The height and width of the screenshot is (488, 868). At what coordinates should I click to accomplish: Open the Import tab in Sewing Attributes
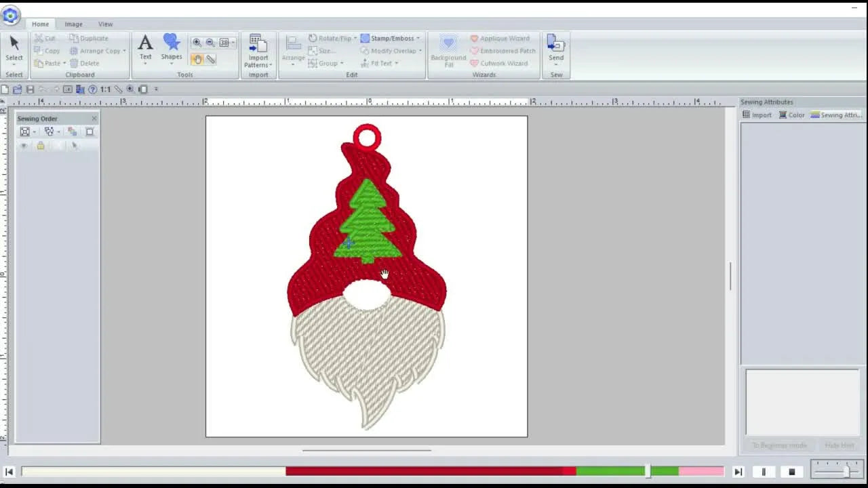pos(757,115)
